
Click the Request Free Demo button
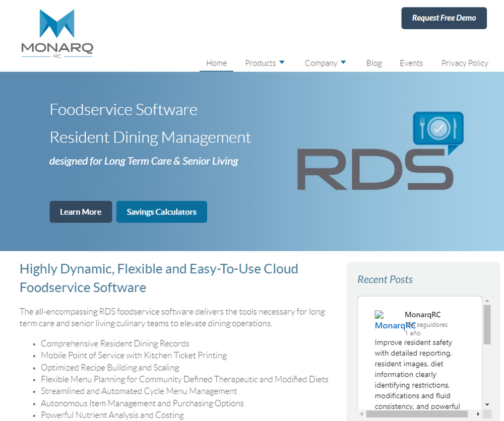pyautogui.click(x=444, y=18)
